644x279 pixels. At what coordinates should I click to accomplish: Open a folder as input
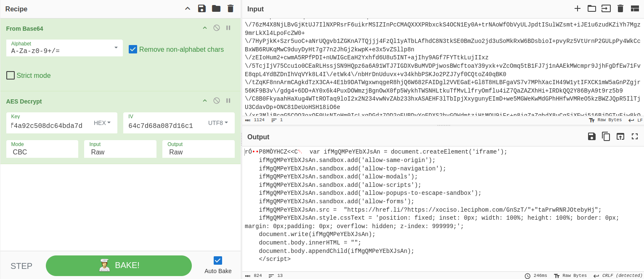(592, 8)
